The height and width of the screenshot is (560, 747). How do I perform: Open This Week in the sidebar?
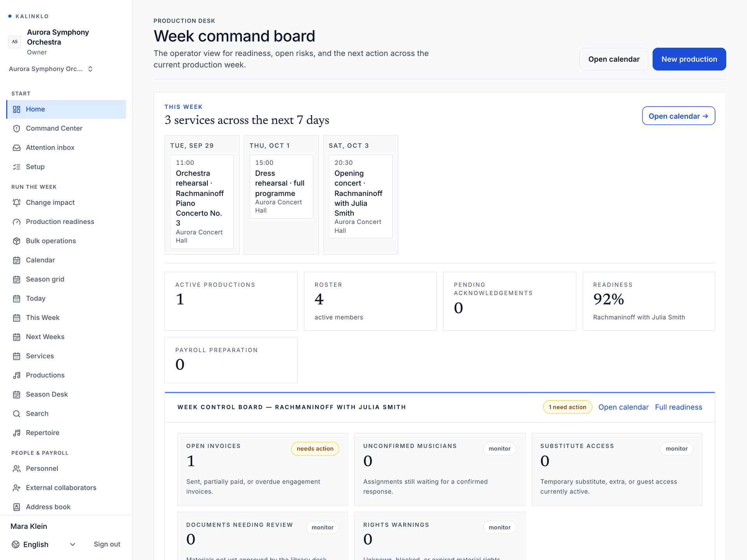coord(66,318)
